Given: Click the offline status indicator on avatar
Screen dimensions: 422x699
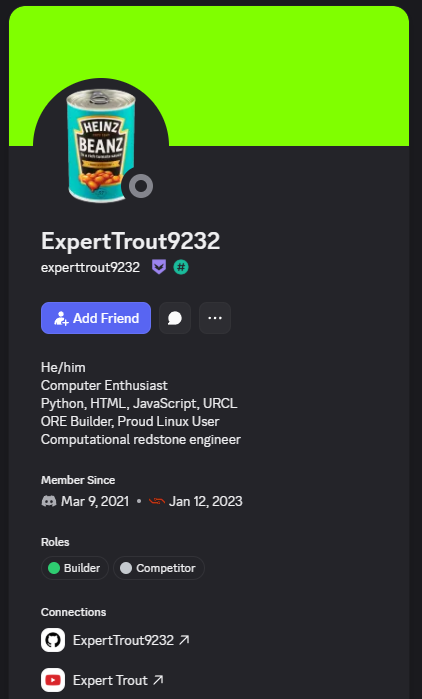Looking at the screenshot, I should [x=141, y=186].
